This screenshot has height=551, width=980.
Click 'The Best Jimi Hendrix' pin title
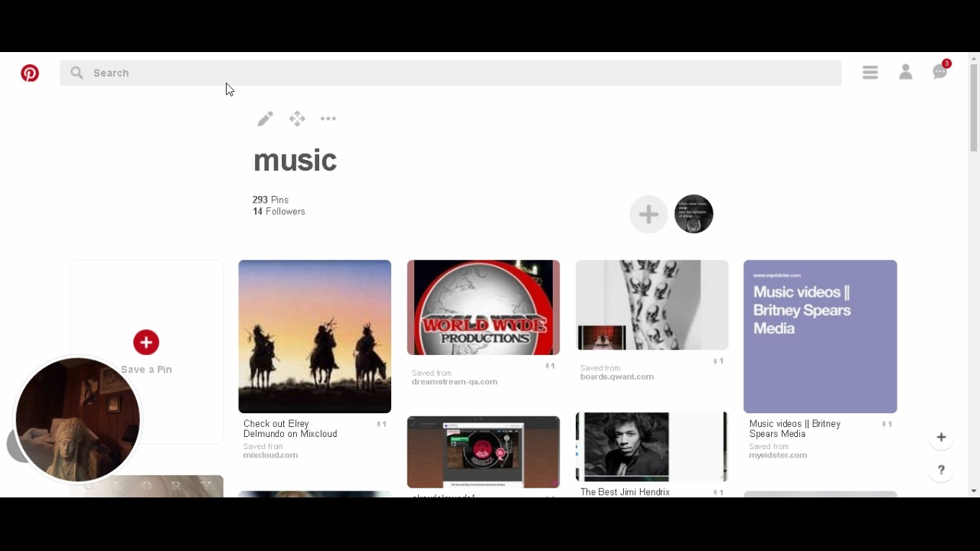625,492
